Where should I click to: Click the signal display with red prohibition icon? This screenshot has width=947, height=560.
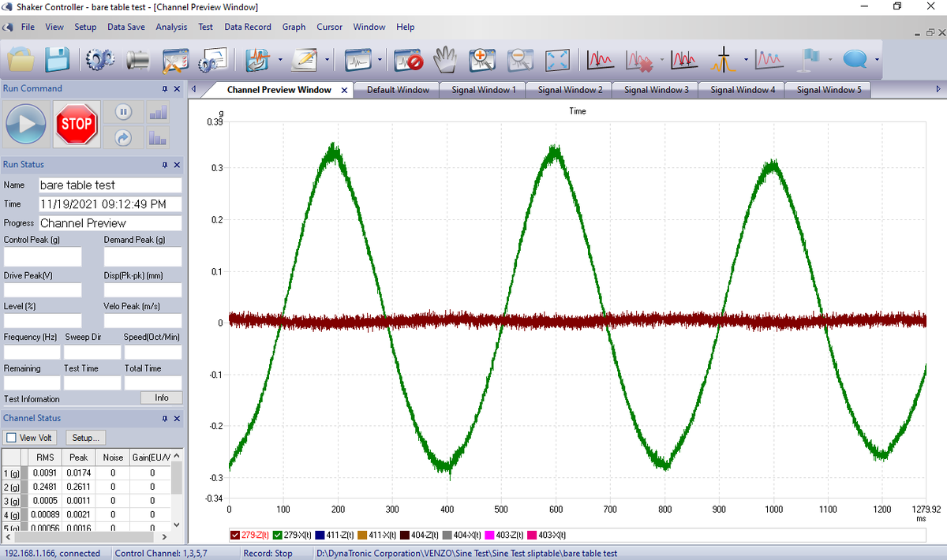click(410, 60)
